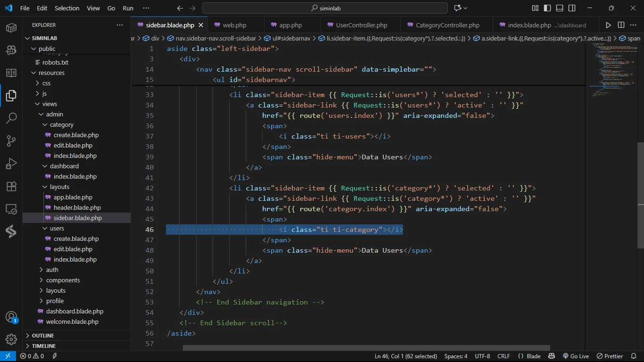
Task: Toggle the bottom panel layout button
Action: point(560,8)
